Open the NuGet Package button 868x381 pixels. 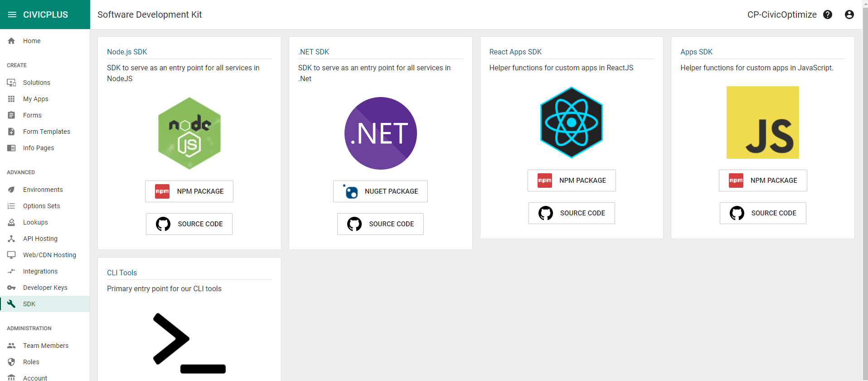380,191
